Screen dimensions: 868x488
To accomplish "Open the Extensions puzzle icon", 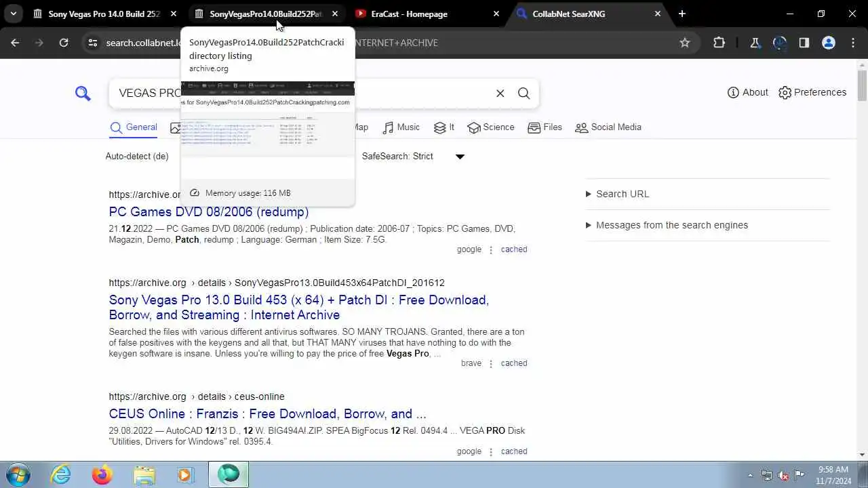I will click(719, 43).
